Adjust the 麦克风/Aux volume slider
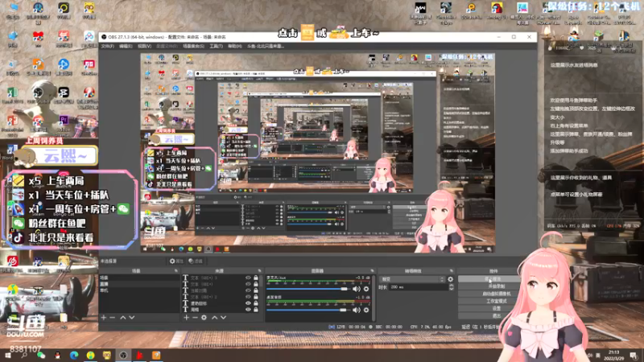The image size is (644, 362). pos(308,289)
